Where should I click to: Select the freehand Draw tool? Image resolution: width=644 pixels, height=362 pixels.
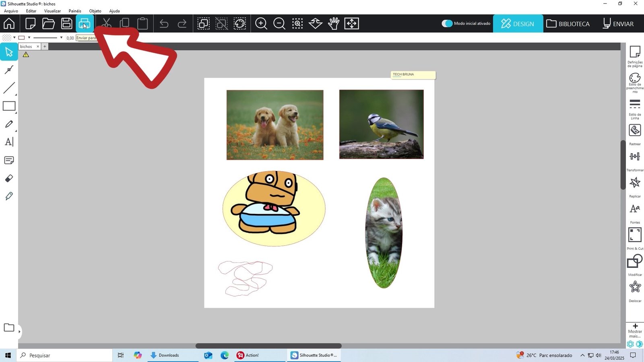(9, 124)
